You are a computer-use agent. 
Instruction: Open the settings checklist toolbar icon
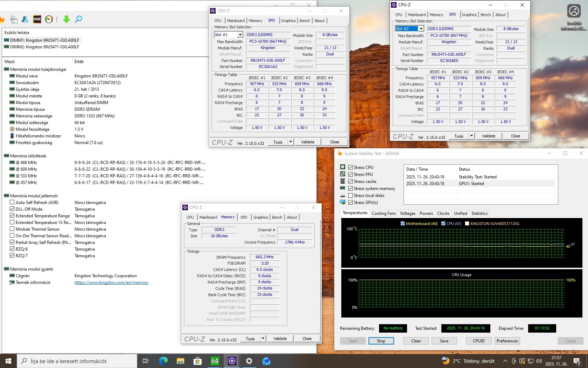pos(14,19)
